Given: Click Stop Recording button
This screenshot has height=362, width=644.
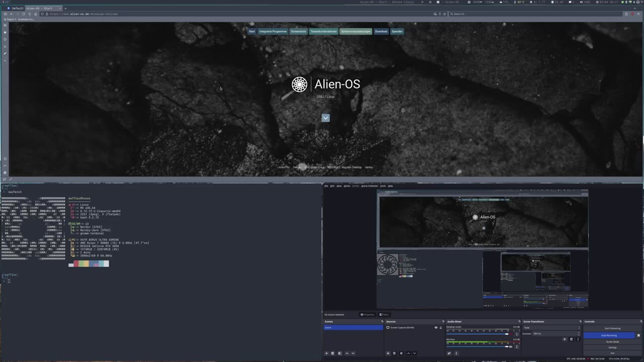Looking at the screenshot, I should (x=609, y=335).
